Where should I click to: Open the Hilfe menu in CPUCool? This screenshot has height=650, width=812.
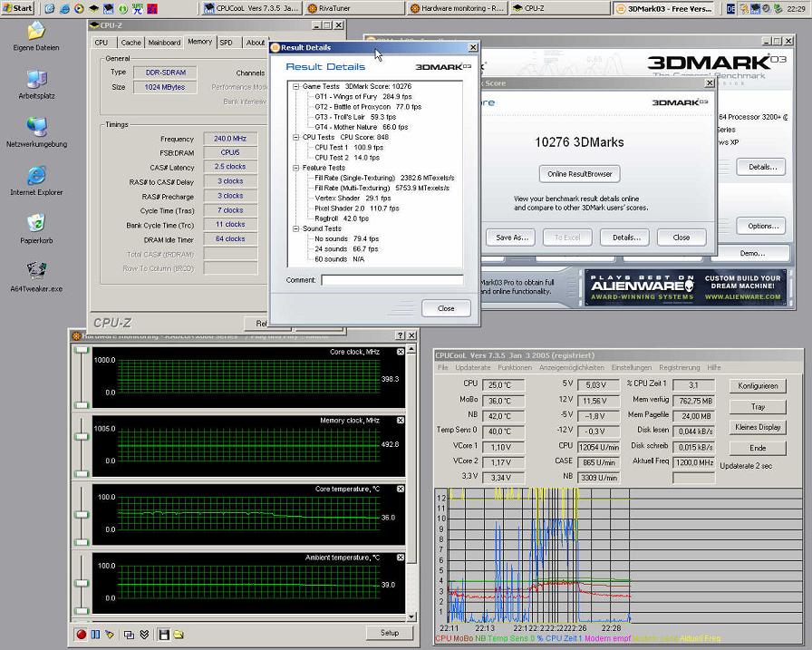714,367
